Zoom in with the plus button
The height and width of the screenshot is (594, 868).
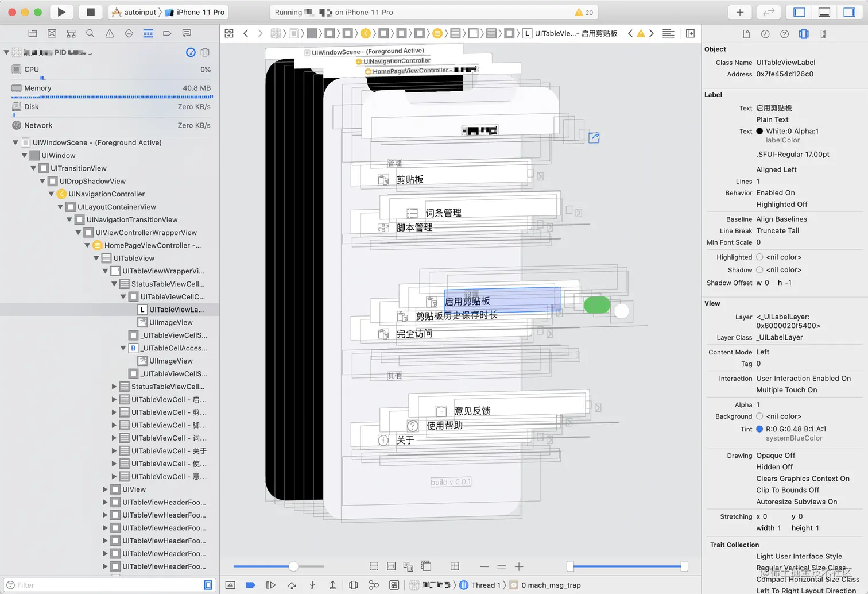519,566
